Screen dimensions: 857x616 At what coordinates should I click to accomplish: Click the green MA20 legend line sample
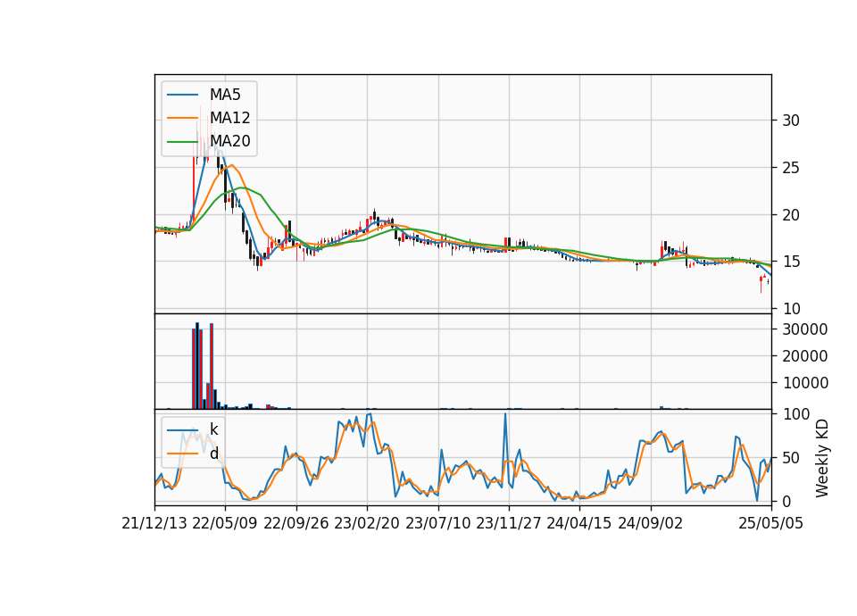coord(182,141)
